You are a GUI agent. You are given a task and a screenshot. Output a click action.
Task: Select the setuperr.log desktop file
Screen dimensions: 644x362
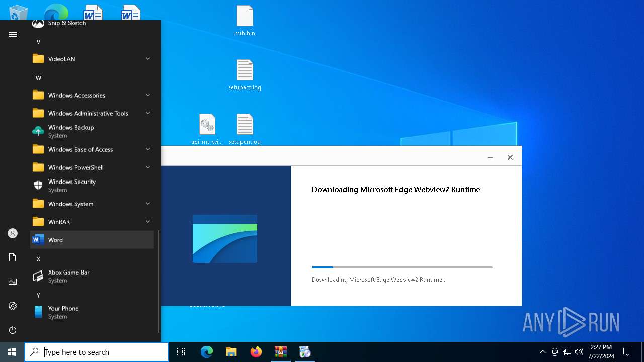(x=245, y=129)
